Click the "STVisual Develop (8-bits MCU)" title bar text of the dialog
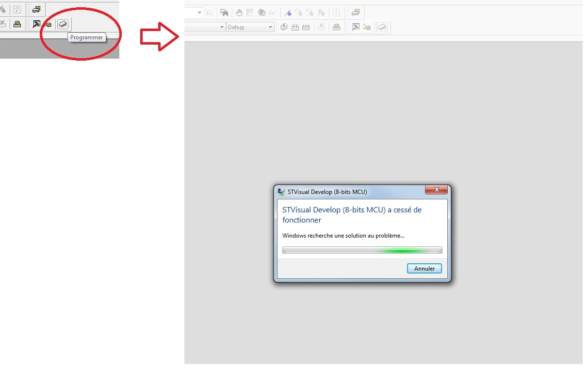588x369 pixels. [327, 192]
